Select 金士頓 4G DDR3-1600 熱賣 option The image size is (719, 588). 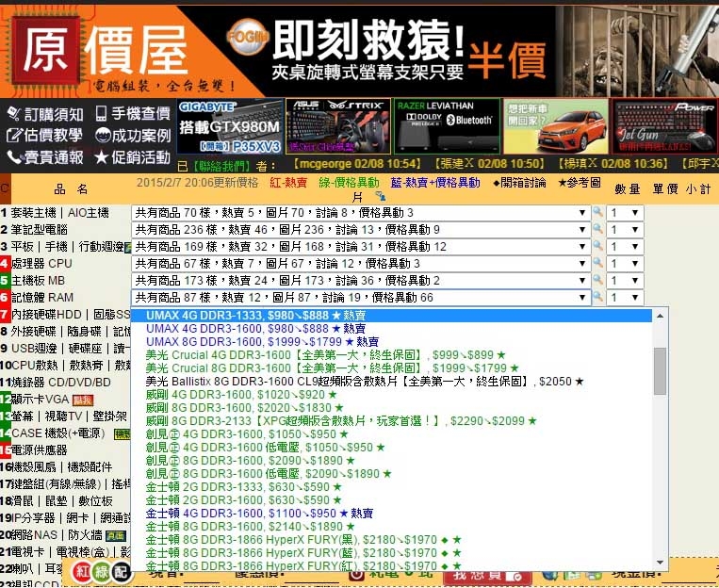(x=391, y=514)
